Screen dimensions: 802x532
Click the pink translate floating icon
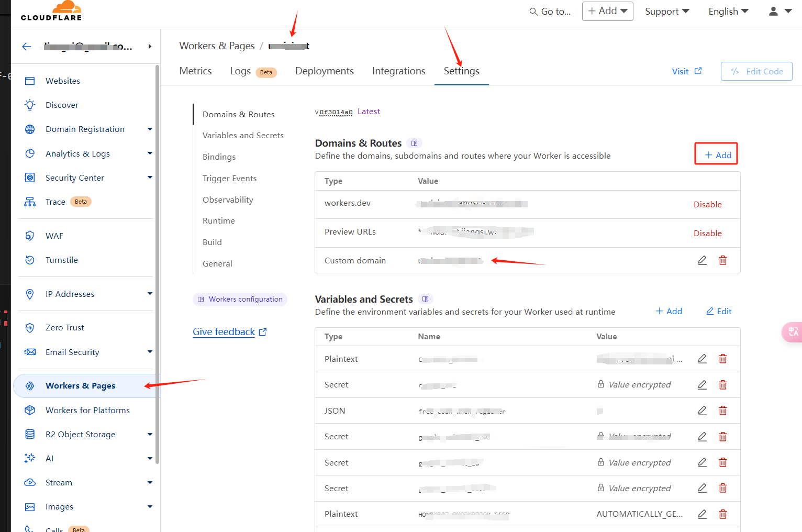(x=792, y=331)
